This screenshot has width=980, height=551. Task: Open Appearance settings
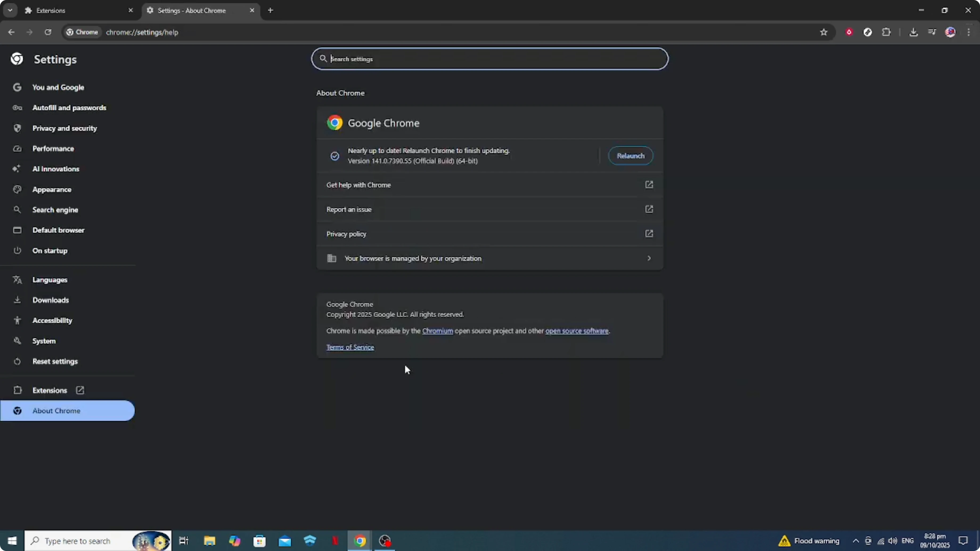click(x=52, y=189)
